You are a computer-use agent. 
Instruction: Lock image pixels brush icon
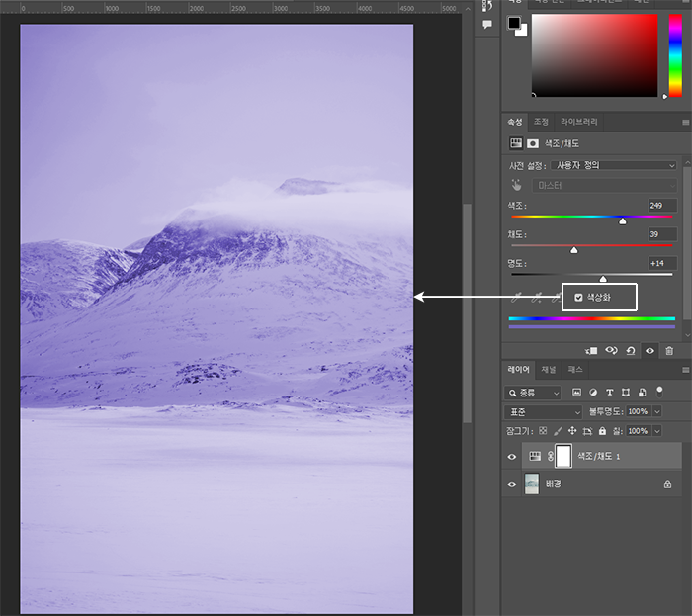558,431
